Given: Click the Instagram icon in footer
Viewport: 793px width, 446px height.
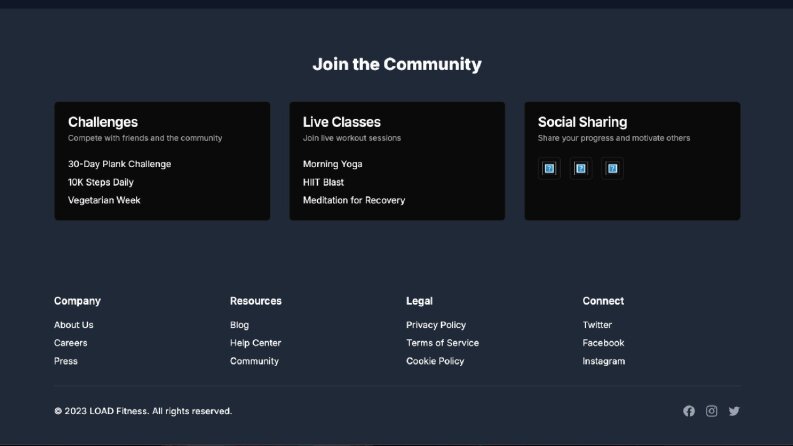Looking at the screenshot, I should pos(712,411).
